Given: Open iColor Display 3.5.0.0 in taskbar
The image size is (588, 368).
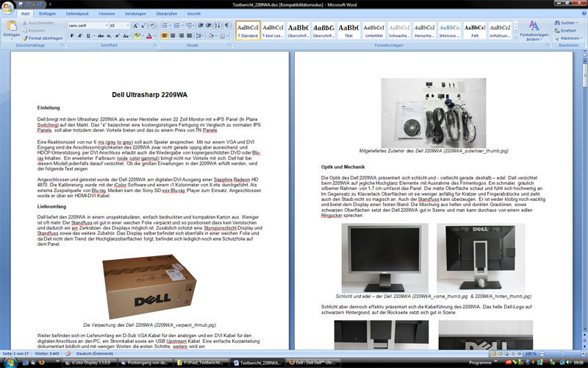Looking at the screenshot, I should (x=90, y=363).
